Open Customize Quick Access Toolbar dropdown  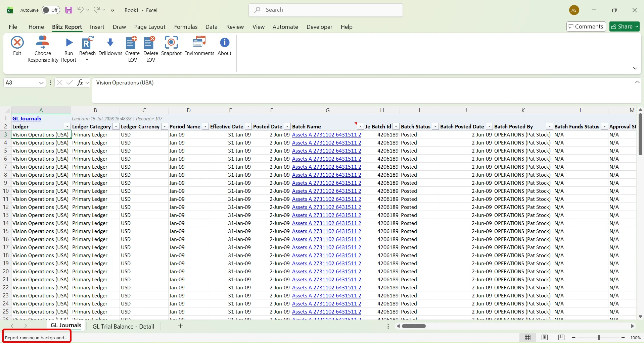[x=112, y=10]
